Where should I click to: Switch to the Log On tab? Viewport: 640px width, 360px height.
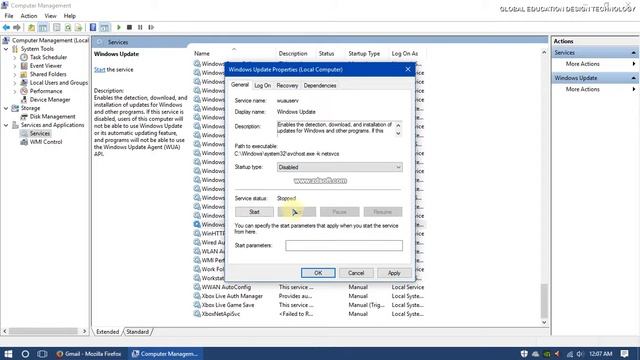coord(262,85)
